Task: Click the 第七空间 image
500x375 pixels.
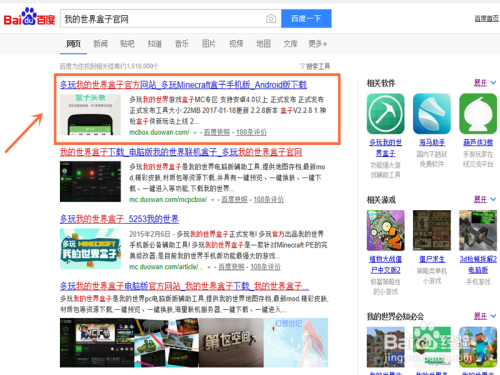Action: point(231,343)
